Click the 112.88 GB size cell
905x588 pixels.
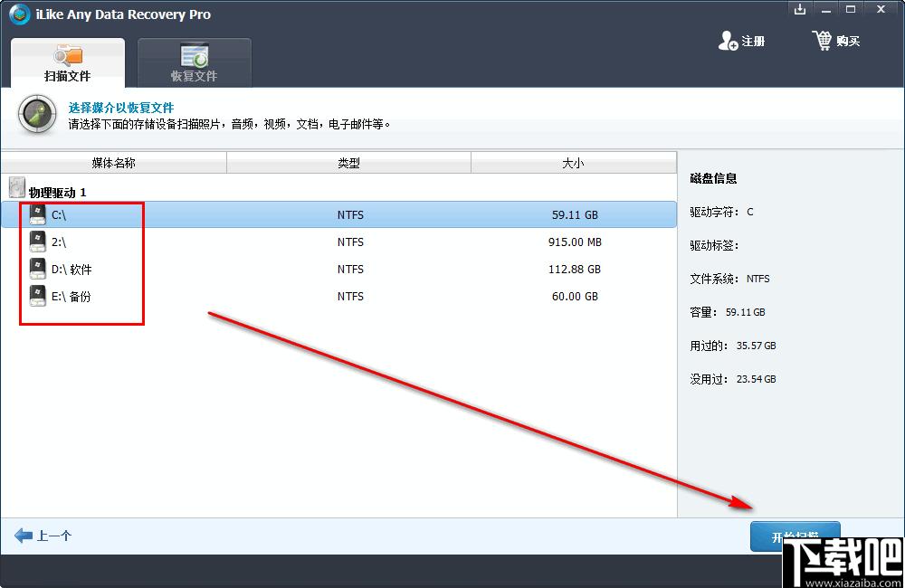tap(575, 269)
